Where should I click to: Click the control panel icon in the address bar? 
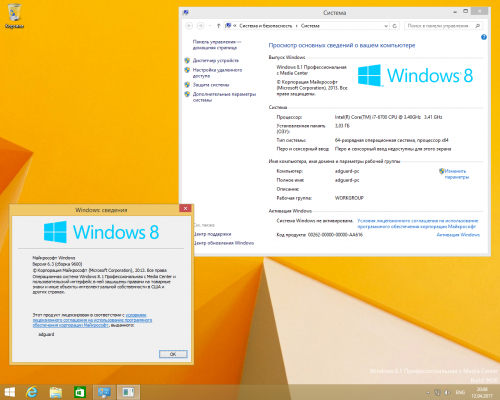tap(228, 25)
